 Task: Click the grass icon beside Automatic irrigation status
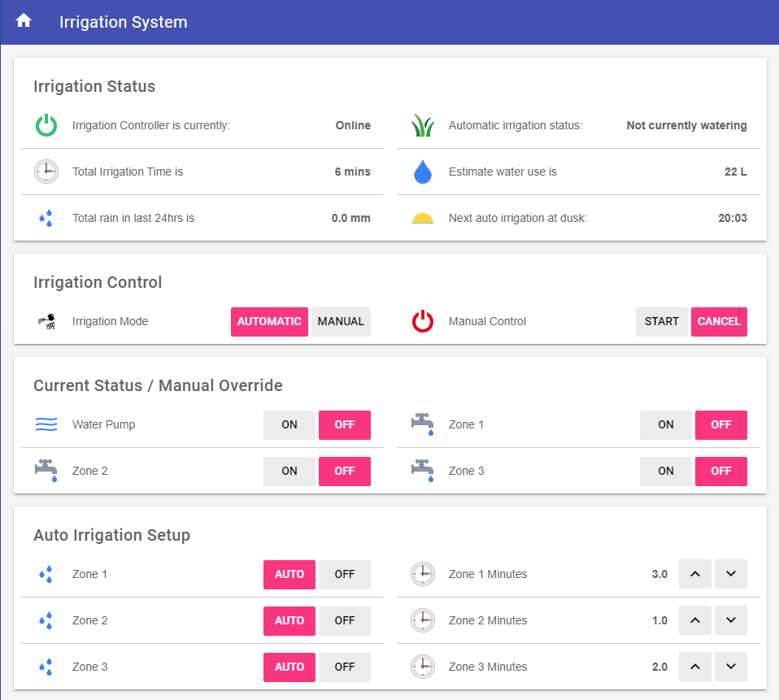(x=423, y=125)
